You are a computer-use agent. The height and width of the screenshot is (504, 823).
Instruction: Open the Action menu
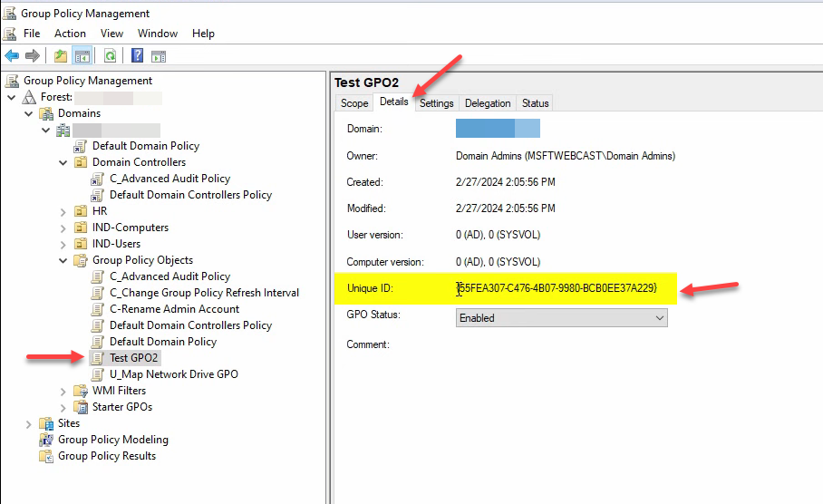pyautogui.click(x=70, y=34)
